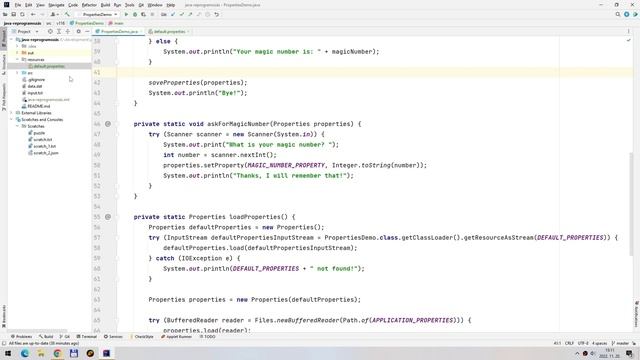Open Microsoft Edge from the taskbar

(x=24, y=353)
